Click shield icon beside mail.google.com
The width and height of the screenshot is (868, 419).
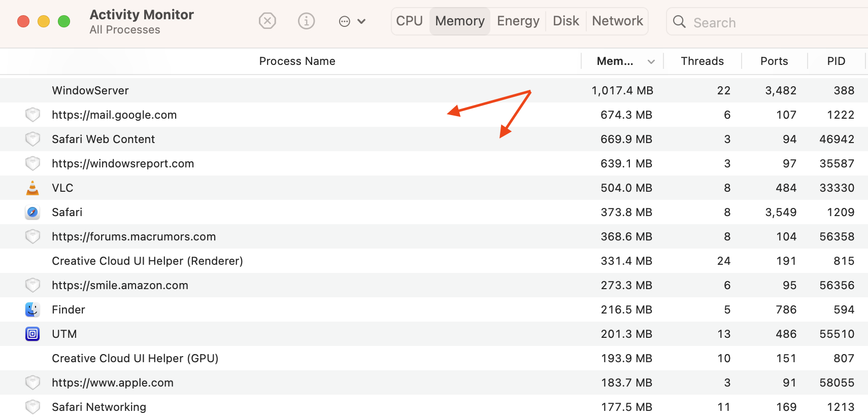click(32, 115)
